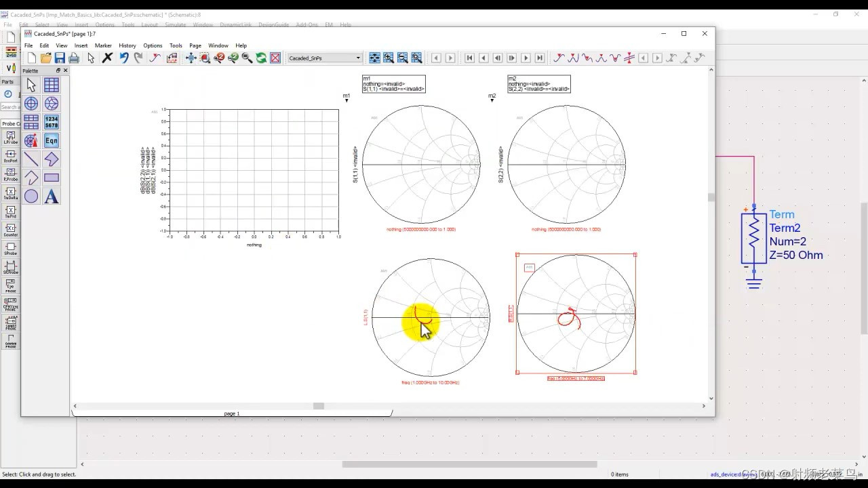The height and width of the screenshot is (488, 868).
Task: Redo the last undone action
Action: coord(138,58)
